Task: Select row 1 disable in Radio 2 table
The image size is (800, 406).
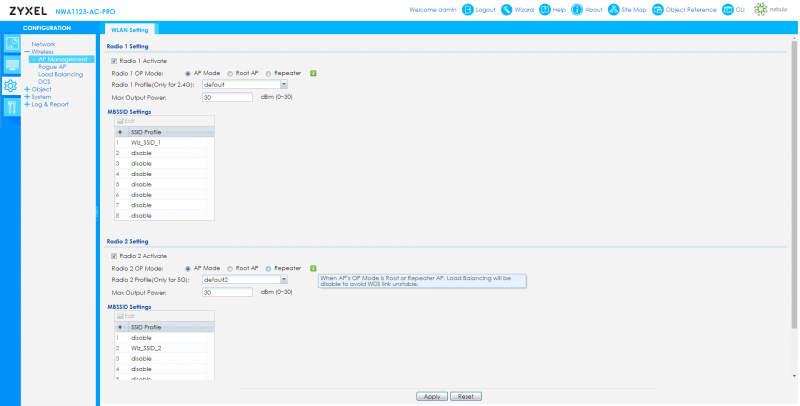Action: pyautogui.click(x=160, y=338)
